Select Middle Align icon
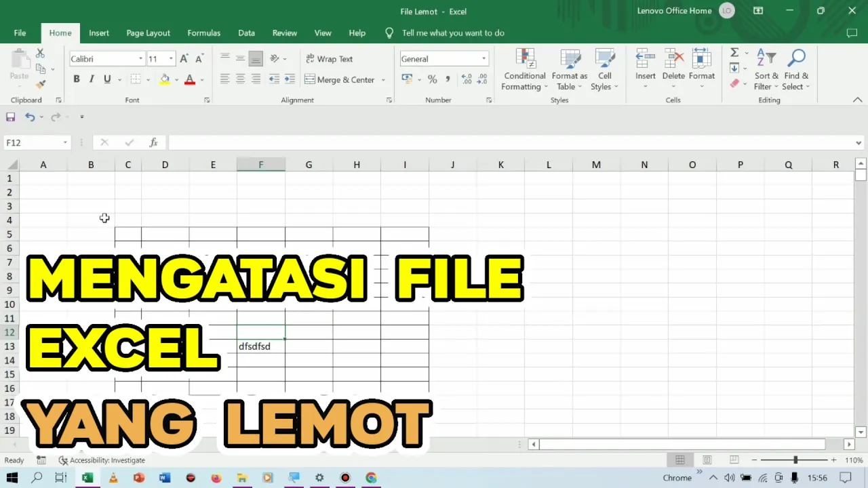 pos(240,58)
